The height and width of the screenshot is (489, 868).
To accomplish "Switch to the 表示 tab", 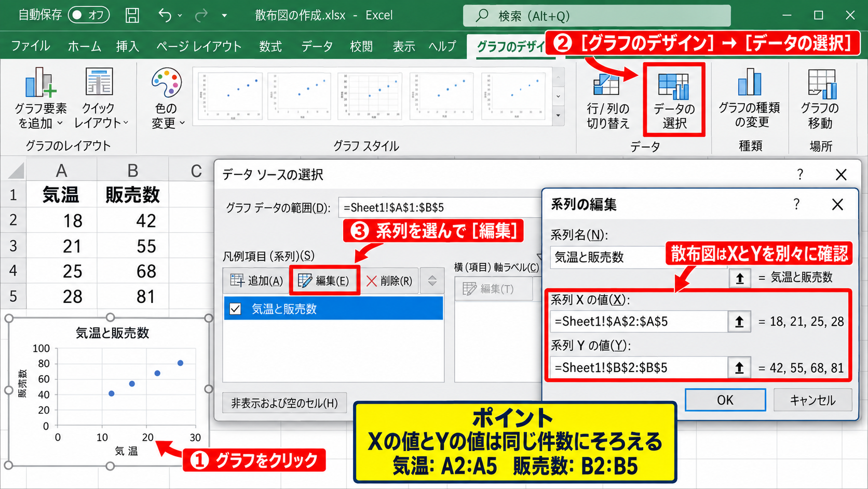I will (404, 46).
